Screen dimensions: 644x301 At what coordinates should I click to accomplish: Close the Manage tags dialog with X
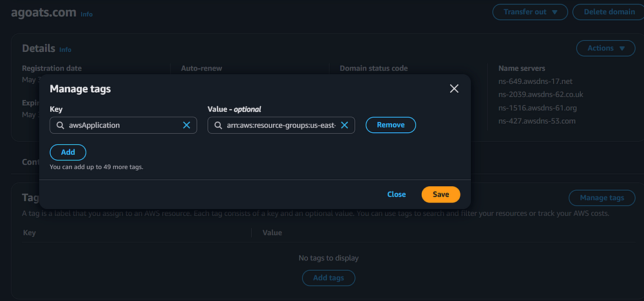click(454, 89)
